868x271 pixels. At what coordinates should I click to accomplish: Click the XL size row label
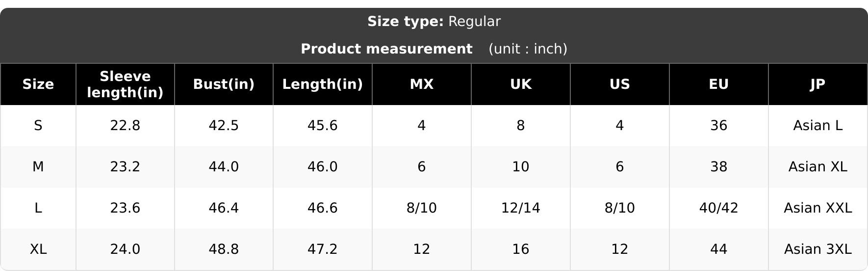pyautogui.click(x=38, y=249)
